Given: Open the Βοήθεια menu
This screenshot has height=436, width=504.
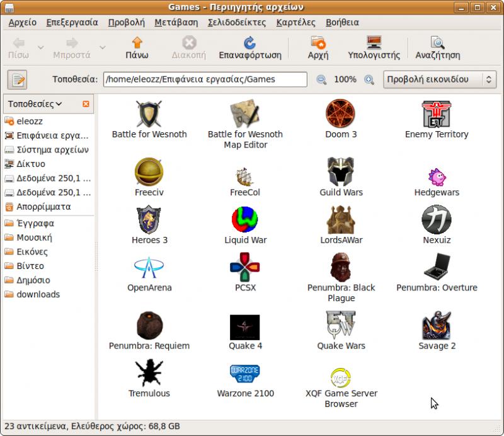Looking at the screenshot, I should (342, 23).
